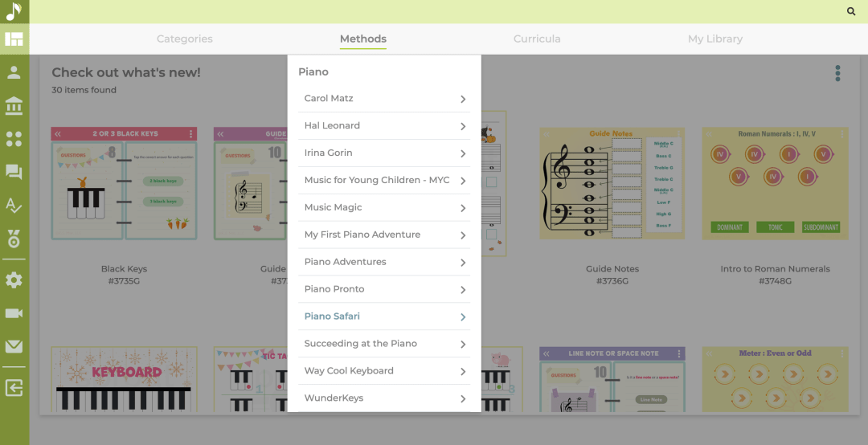Viewport: 868px width, 445px height.
Task: Open Meter Even or Odd thumbnail
Action: tap(775, 380)
